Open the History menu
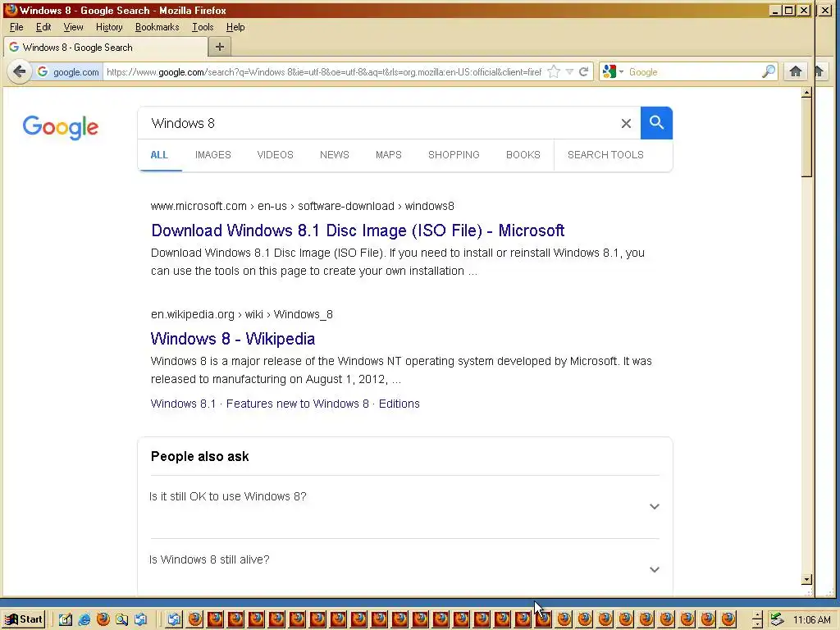This screenshot has height=630, width=840. pyautogui.click(x=109, y=27)
